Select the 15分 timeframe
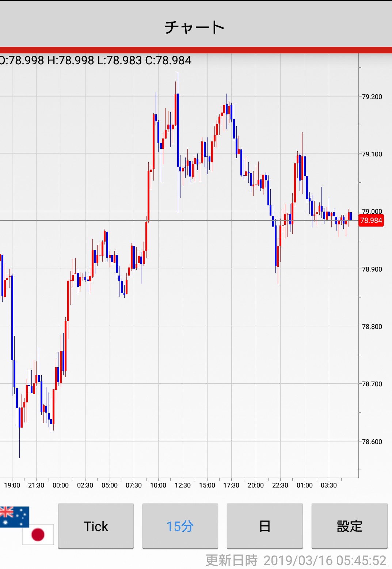 pyautogui.click(x=180, y=526)
